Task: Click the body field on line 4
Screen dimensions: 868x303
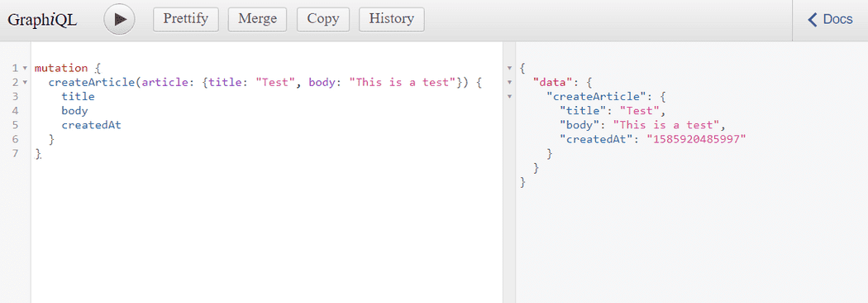Action: click(x=74, y=111)
